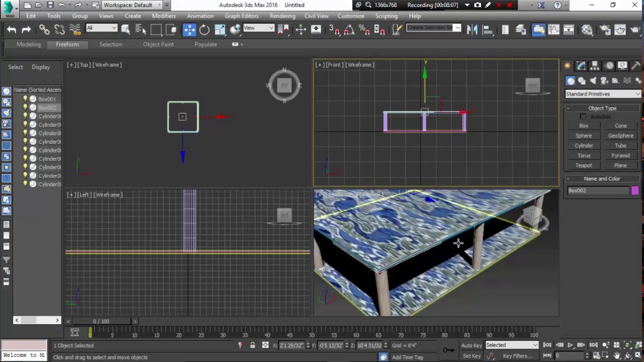Toggle the 3D Snaps icon
Screen dimensions: 644x362
335,30
